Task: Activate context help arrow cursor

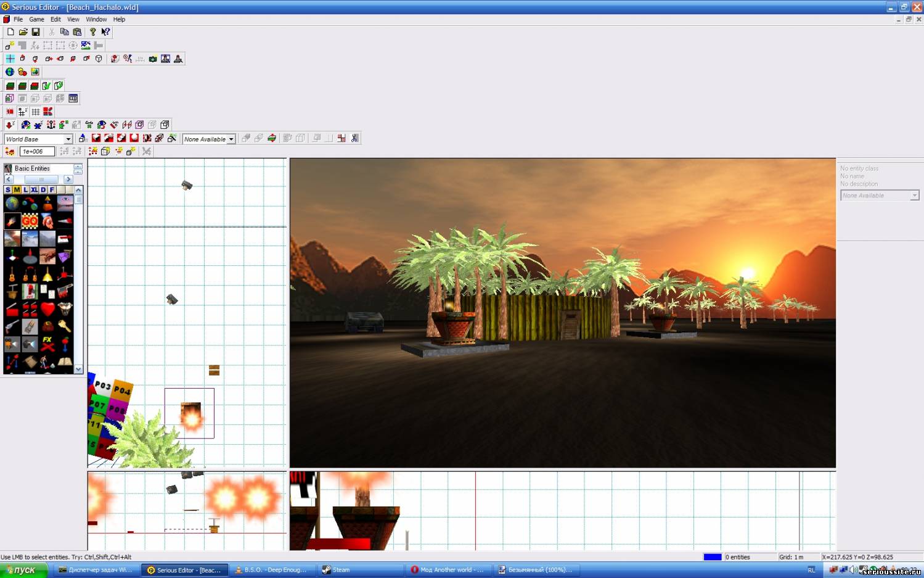Action: tap(105, 32)
